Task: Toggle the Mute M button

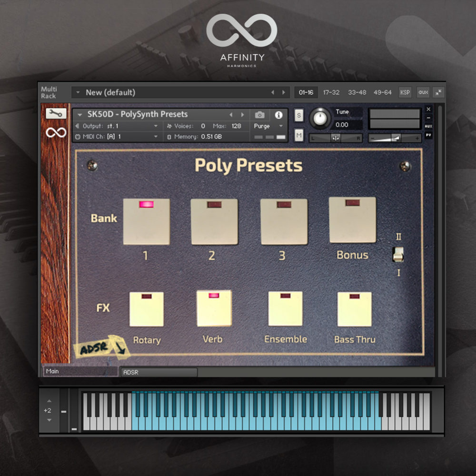Action: click(299, 135)
